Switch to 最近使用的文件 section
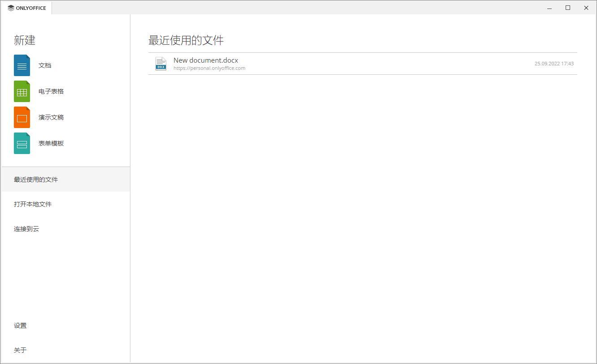Image resolution: width=597 pixels, height=364 pixels. pos(35,179)
